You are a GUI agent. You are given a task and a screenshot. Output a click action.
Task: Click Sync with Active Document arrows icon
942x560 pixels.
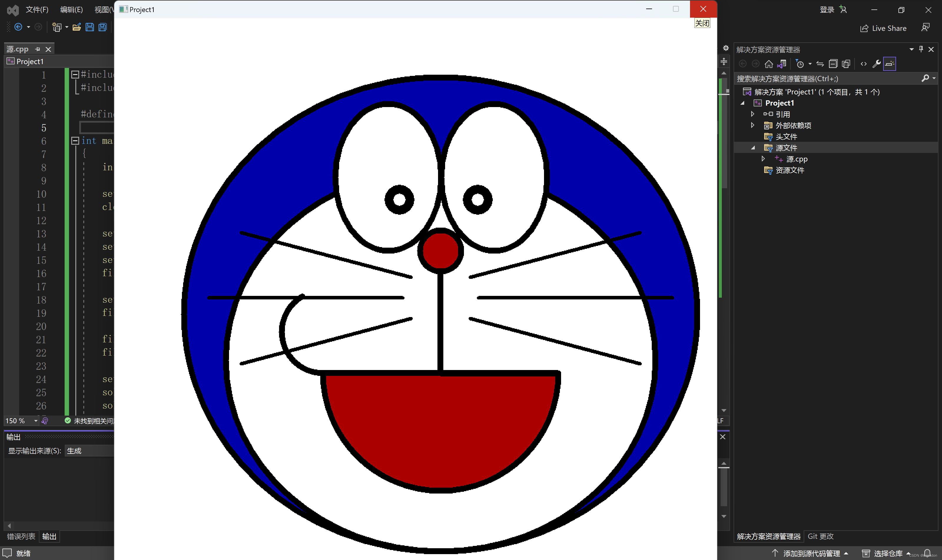click(820, 64)
